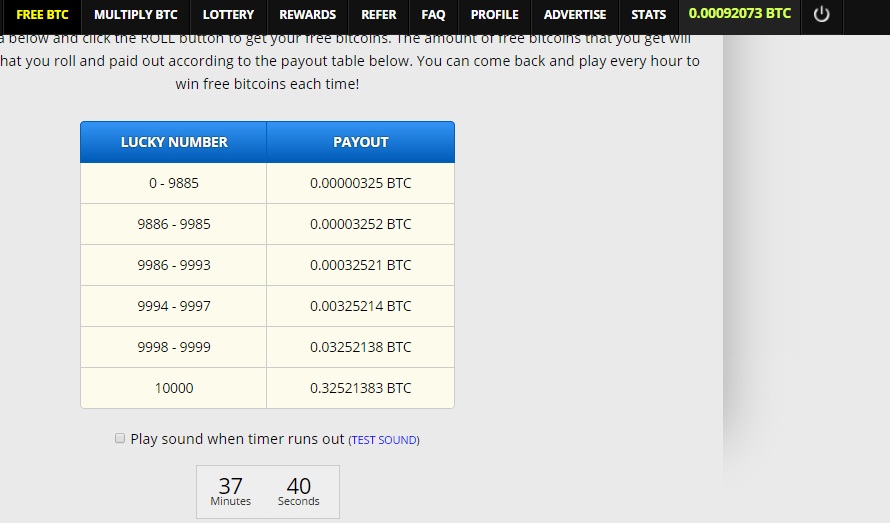Click the lucky number 10000 cell
Viewport: 890px width, 523px height.
point(174,388)
